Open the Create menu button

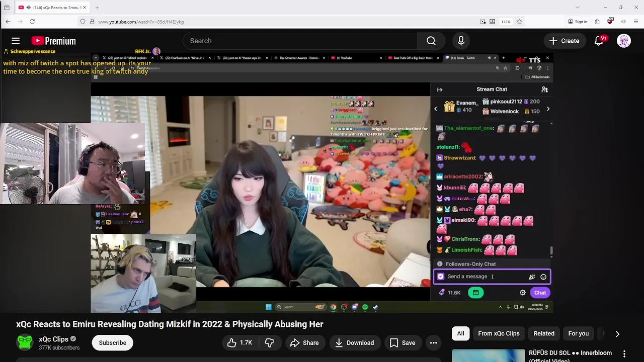coord(564,41)
